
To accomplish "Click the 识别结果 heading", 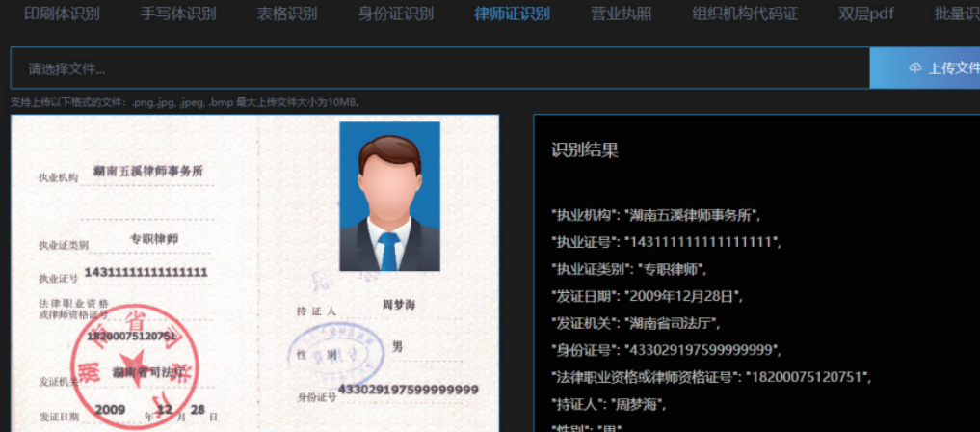I will coord(584,150).
